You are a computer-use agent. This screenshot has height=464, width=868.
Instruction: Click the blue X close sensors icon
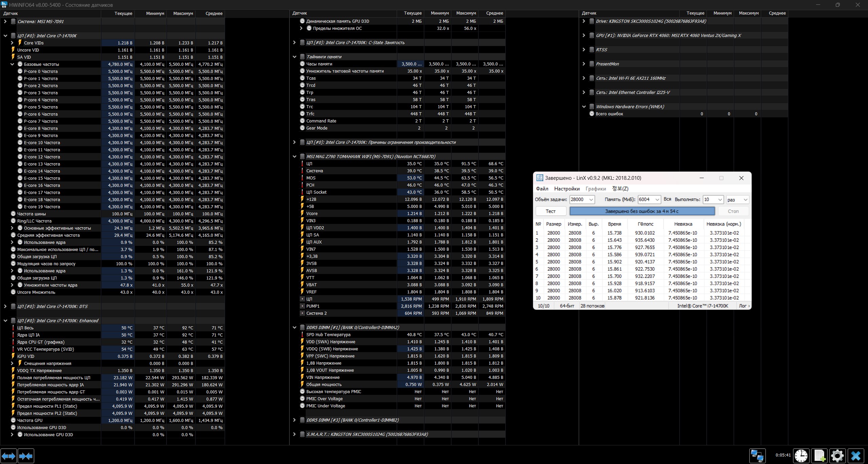(x=856, y=456)
